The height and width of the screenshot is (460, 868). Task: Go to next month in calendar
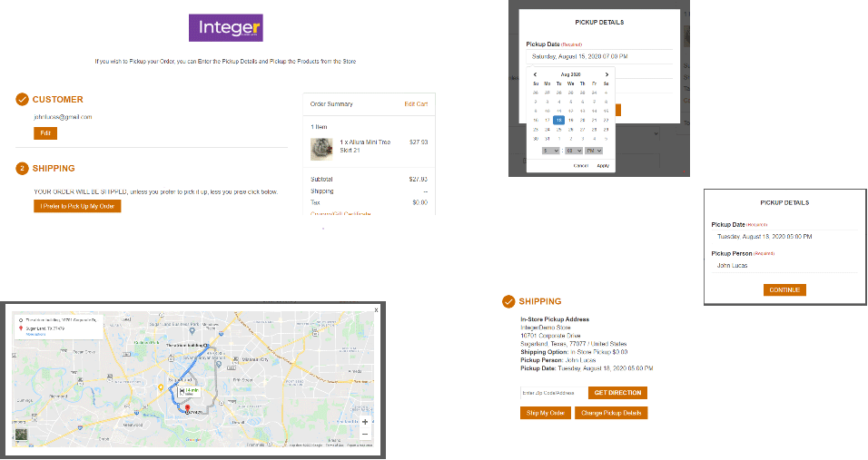(606, 74)
